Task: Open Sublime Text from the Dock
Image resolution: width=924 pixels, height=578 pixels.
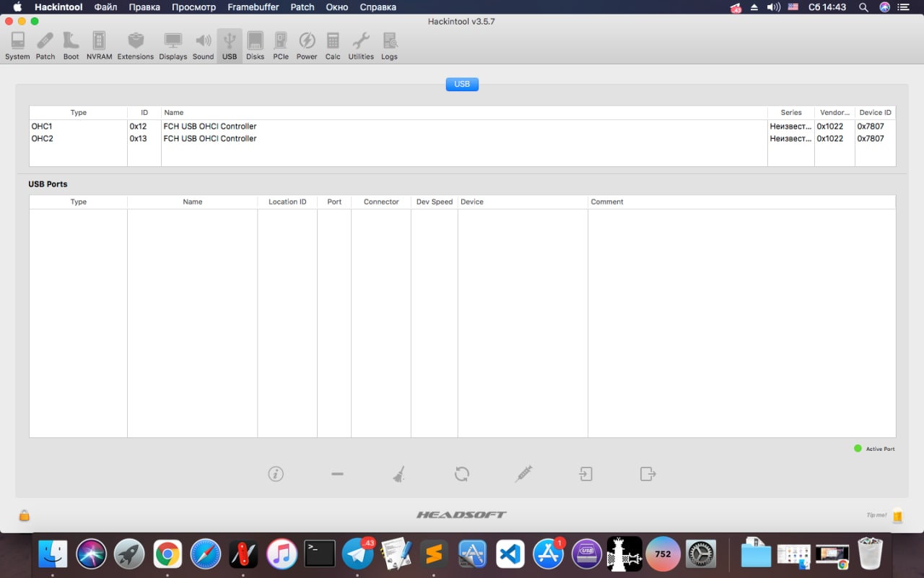Action: coord(434,554)
